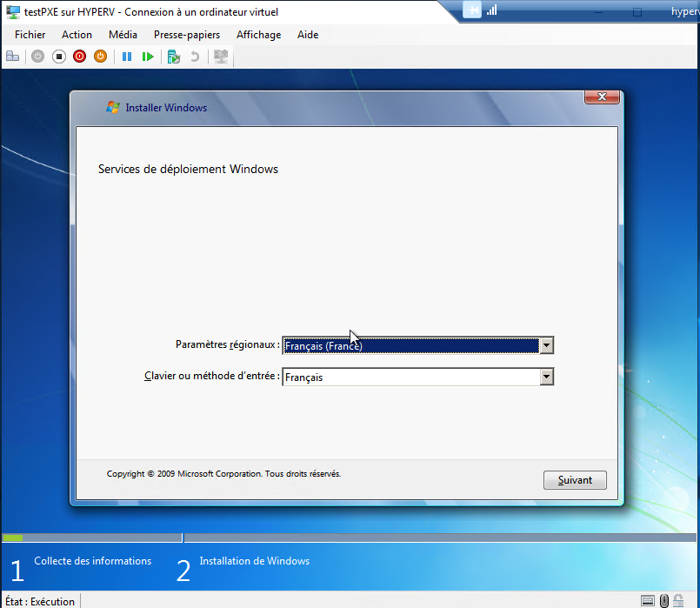Viewport: 700px width, 608px height.
Task: Click the orange Save state icon
Action: click(x=100, y=57)
